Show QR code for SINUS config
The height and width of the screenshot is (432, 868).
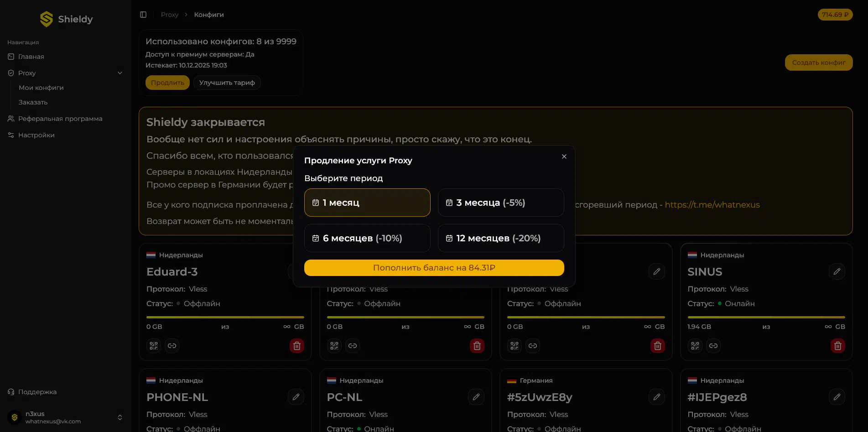point(695,346)
